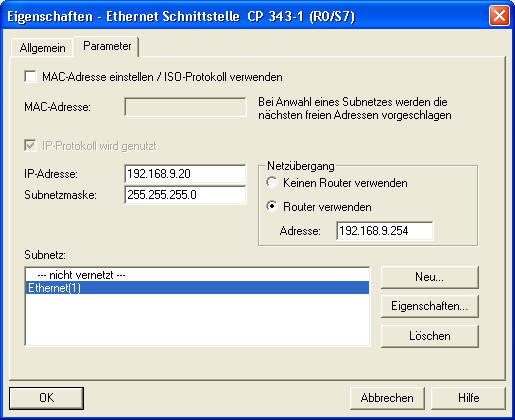This screenshot has width=515, height=420.
Task: Focus the router Adresse field 192.168.9.254
Action: coord(385,231)
